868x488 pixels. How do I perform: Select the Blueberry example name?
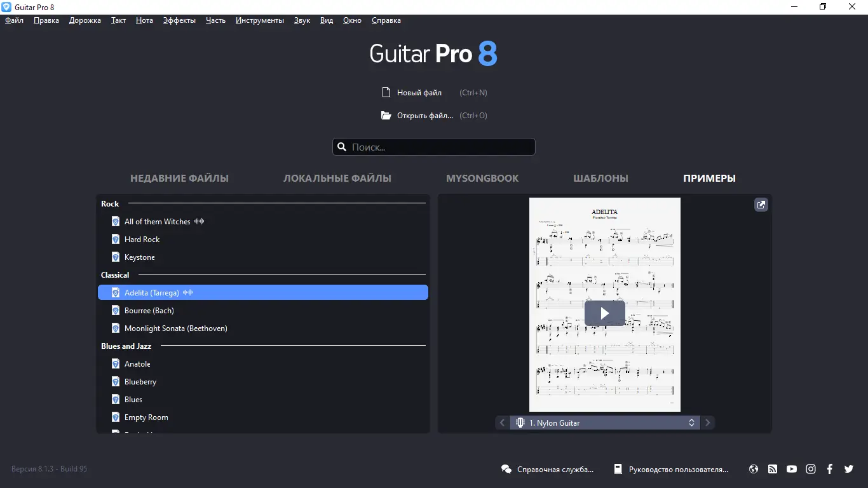[140, 382]
